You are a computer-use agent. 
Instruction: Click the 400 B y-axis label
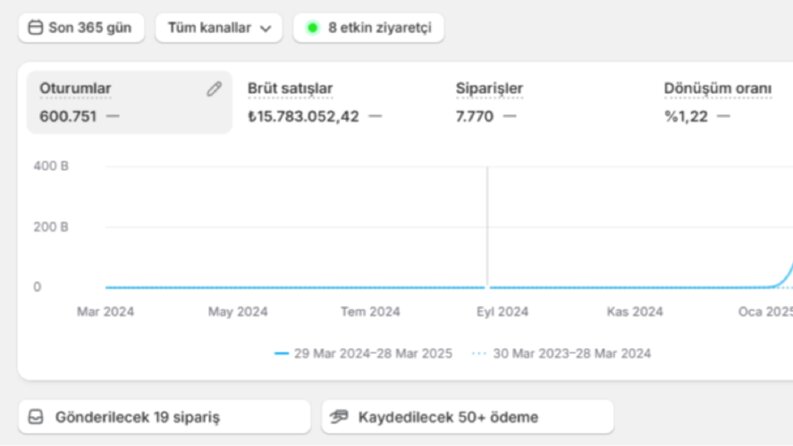51,166
